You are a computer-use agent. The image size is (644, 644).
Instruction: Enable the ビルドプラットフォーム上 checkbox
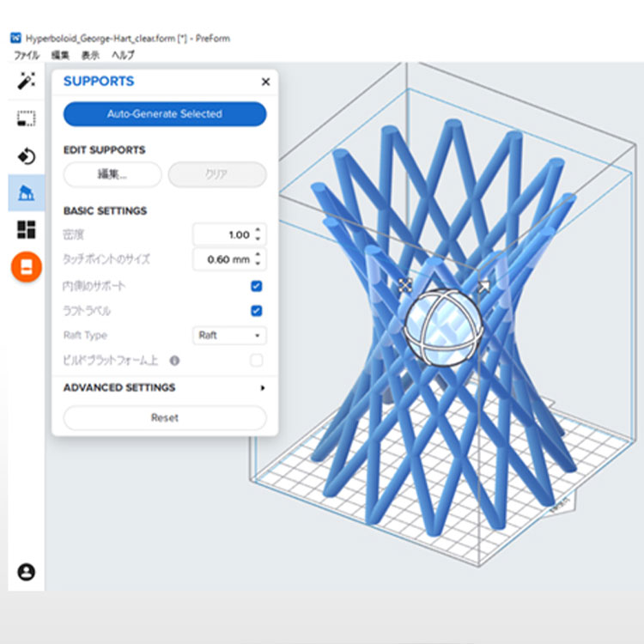(x=256, y=361)
